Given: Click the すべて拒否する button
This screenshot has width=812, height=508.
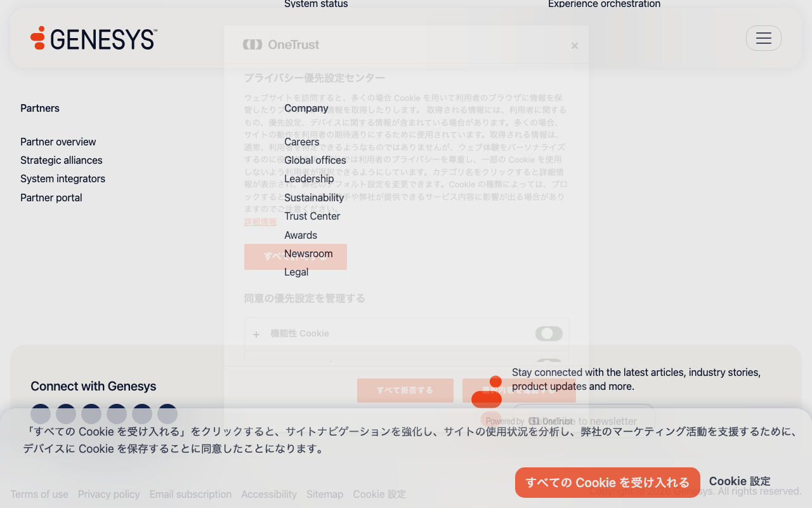Looking at the screenshot, I should tap(405, 391).
